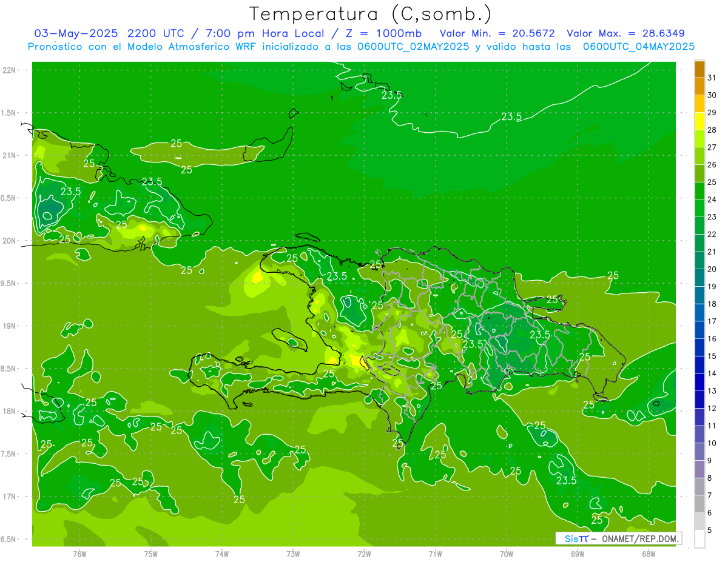Screen dimensions: 728x562
Task: Click the blue legend swatch between 16 and 17
Action: coord(700,330)
